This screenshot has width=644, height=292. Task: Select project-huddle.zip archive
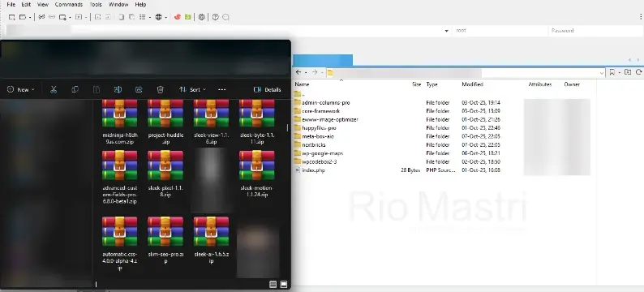click(x=165, y=122)
